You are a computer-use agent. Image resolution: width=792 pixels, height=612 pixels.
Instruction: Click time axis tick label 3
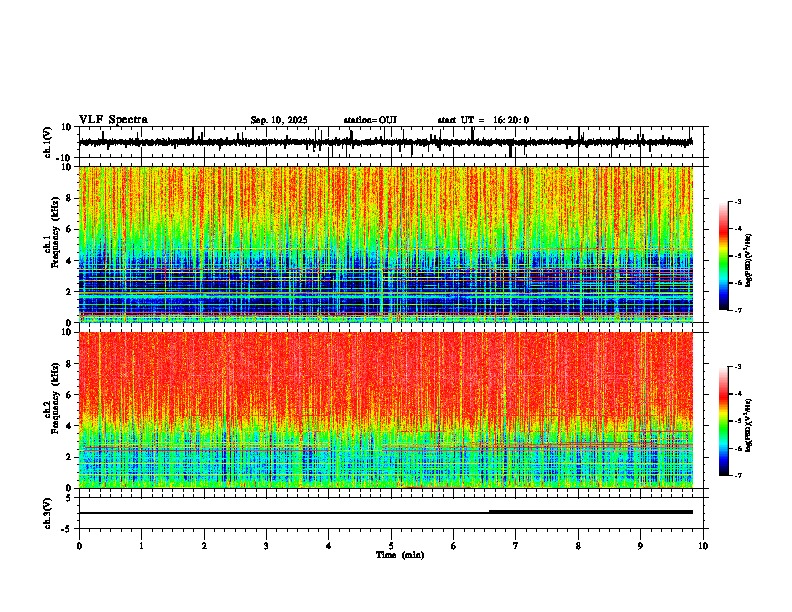click(x=266, y=546)
